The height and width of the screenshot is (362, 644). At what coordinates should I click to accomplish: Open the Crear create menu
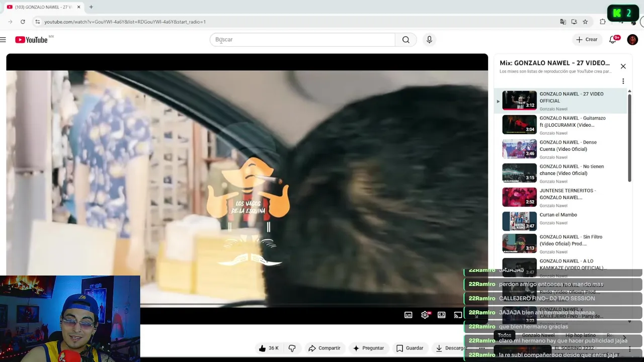point(587,40)
